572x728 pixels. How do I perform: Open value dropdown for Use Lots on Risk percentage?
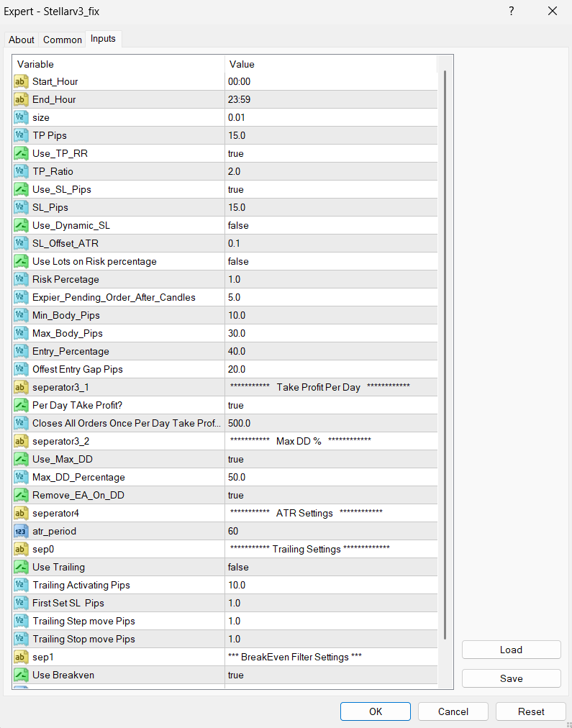(x=331, y=262)
